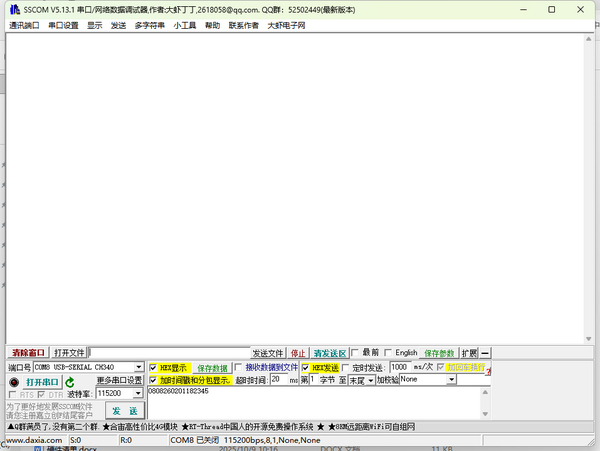Open the 多字符串 menu
The image size is (600, 451).
click(150, 25)
